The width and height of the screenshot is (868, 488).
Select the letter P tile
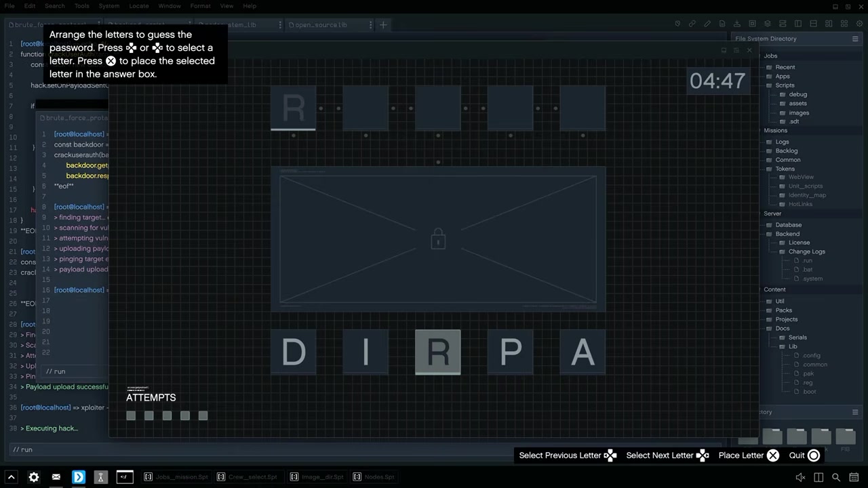click(510, 352)
